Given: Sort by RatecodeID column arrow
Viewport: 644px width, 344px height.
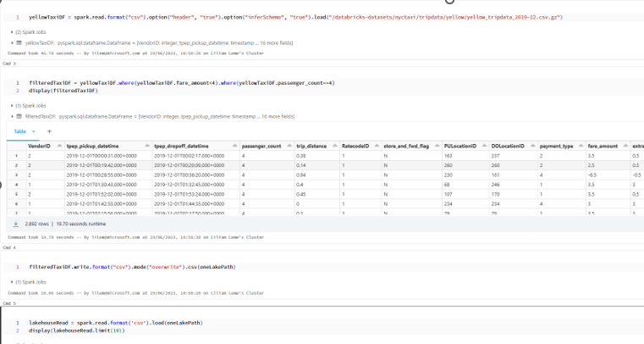Looking at the screenshot, I should (377, 146).
